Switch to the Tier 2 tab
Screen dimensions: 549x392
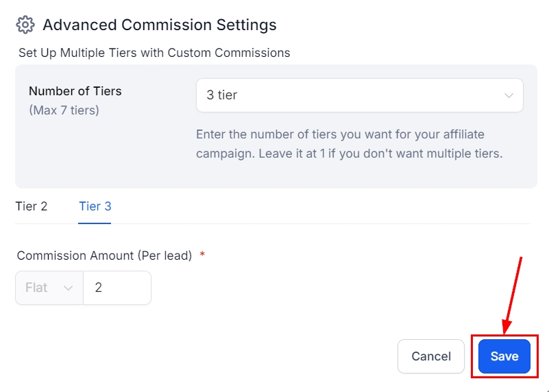32,206
